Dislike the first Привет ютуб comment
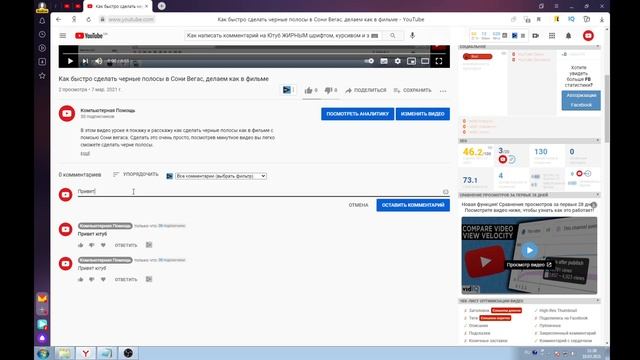 point(91,245)
